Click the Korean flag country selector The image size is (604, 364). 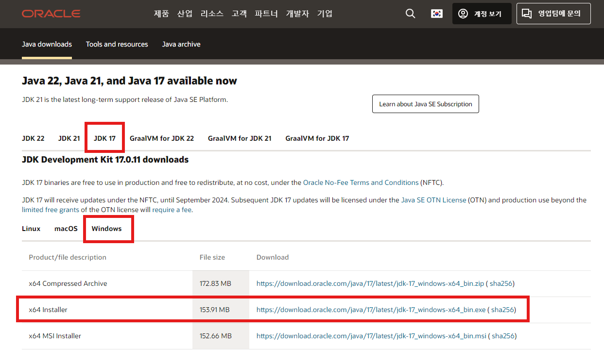(x=437, y=14)
